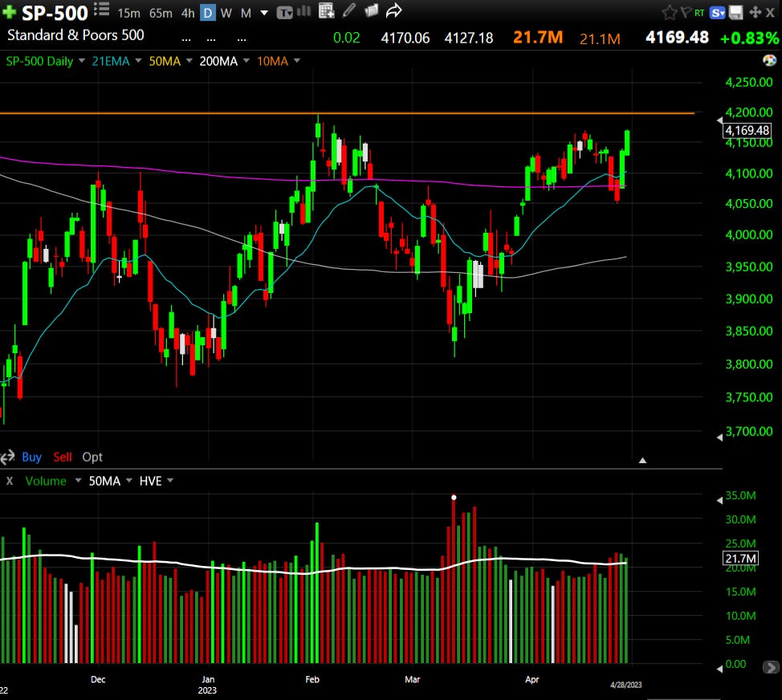Image resolution: width=782 pixels, height=700 pixels.
Task: Click the upward triangle marker below the chart
Action: click(x=643, y=460)
